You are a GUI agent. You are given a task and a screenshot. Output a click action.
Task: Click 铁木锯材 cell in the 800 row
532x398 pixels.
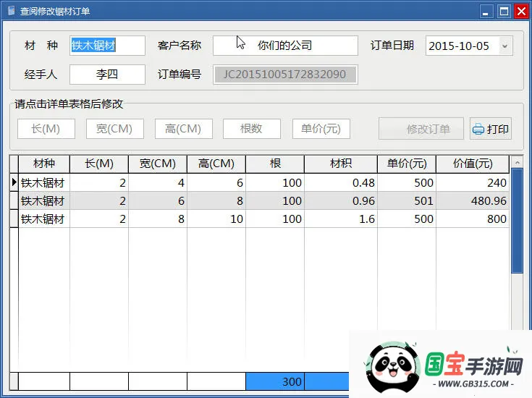coord(44,219)
